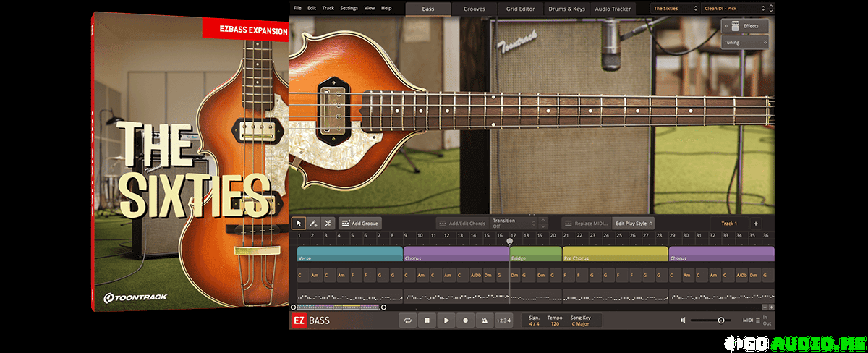The image size is (868, 353).
Task: Select the first Chorus block at bar 9
Action: 456,254
